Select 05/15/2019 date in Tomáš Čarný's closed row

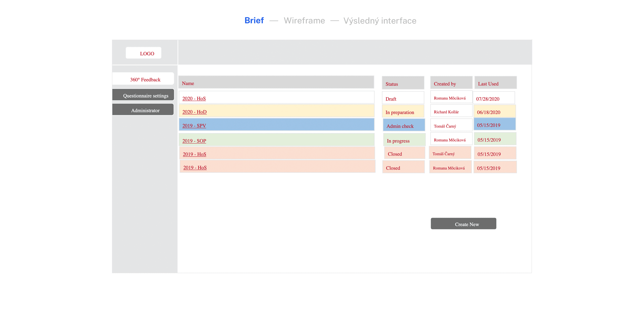coord(495,153)
